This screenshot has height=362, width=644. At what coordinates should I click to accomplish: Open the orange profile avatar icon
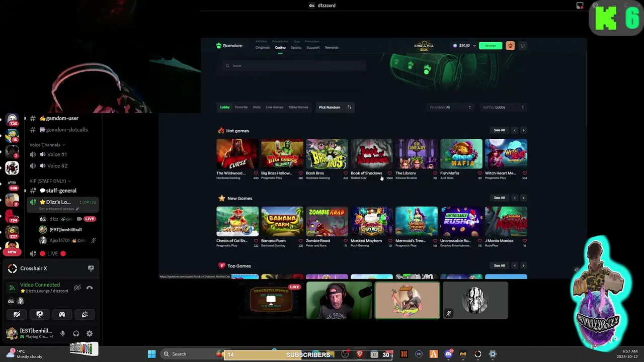pos(510,46)
